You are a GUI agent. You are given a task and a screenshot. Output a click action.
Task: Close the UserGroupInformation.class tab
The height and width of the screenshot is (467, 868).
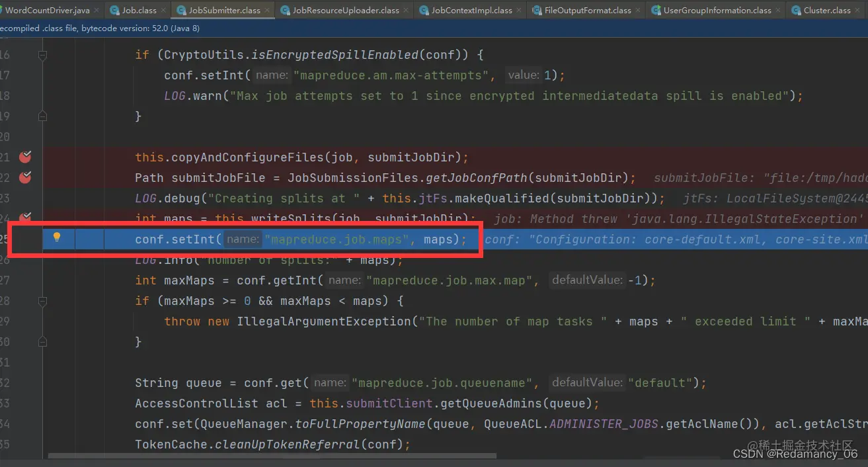(777, 11)
